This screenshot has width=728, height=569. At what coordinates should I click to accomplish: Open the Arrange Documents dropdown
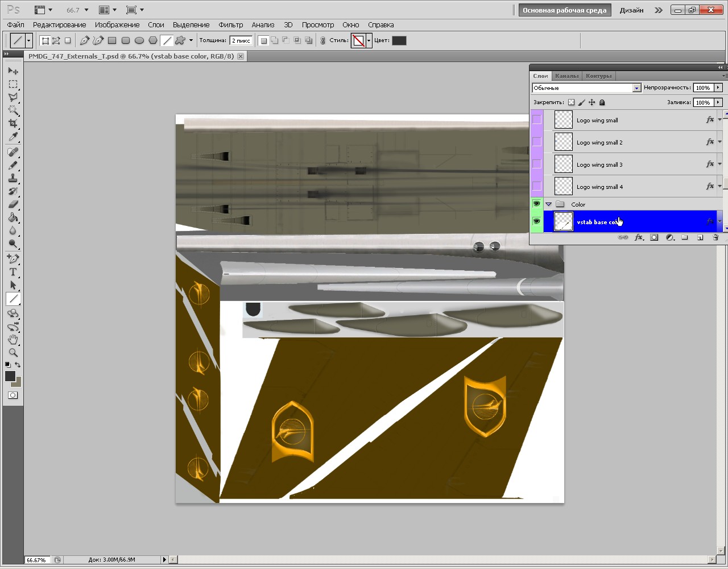(x=107, y=10)
